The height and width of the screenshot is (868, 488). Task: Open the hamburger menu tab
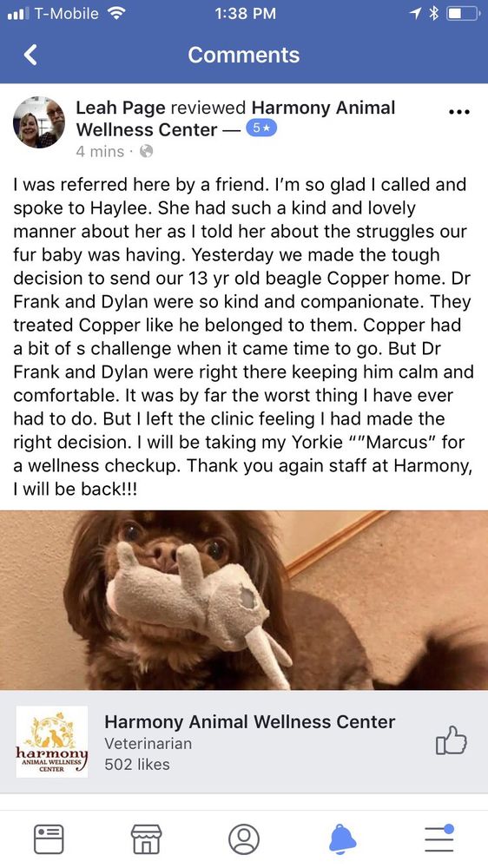tap(440, 838)
